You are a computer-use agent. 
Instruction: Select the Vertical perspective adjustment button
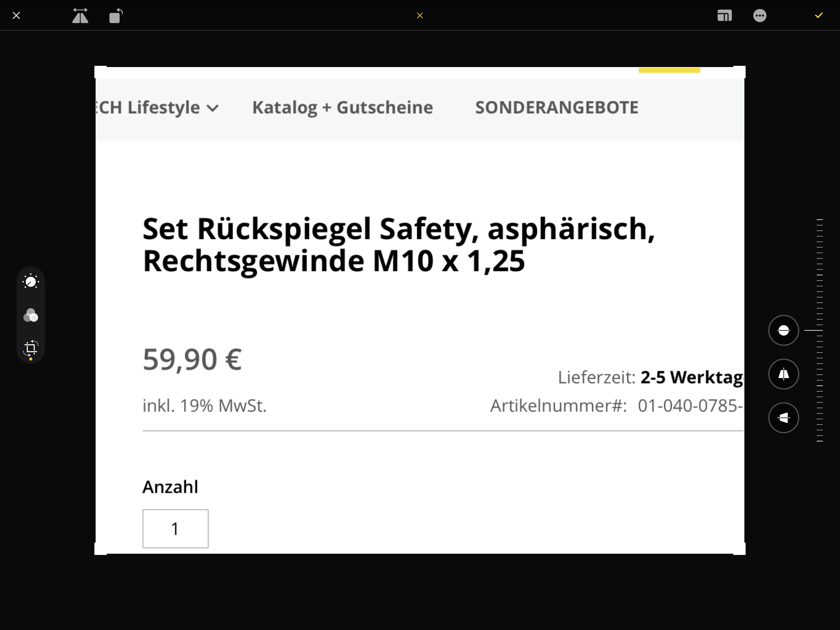pos(783,374)
